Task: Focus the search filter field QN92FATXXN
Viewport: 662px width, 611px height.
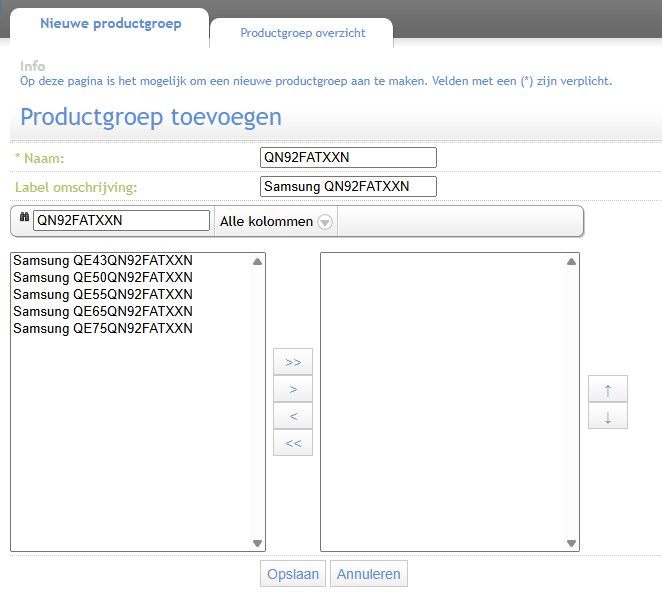Action: (121, 221)
